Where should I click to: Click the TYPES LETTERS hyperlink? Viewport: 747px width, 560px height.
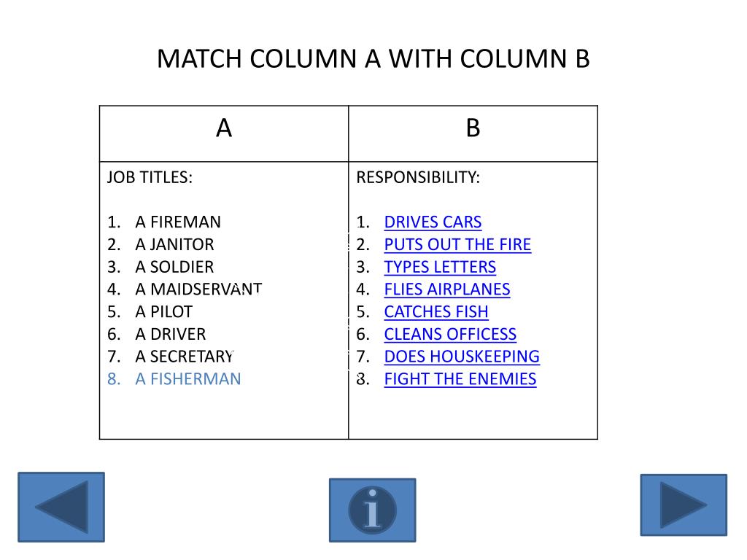[x=440, y=267]
